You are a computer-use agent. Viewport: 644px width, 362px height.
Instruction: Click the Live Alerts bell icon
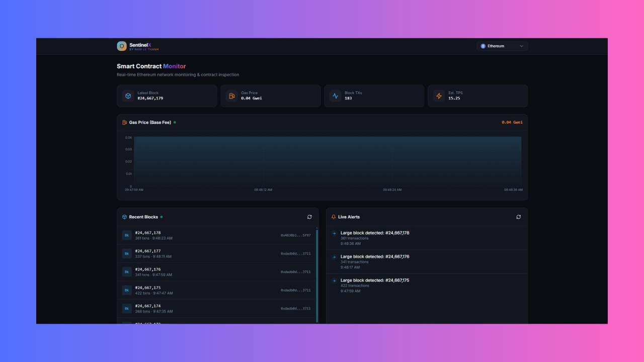tap(334, 217)
